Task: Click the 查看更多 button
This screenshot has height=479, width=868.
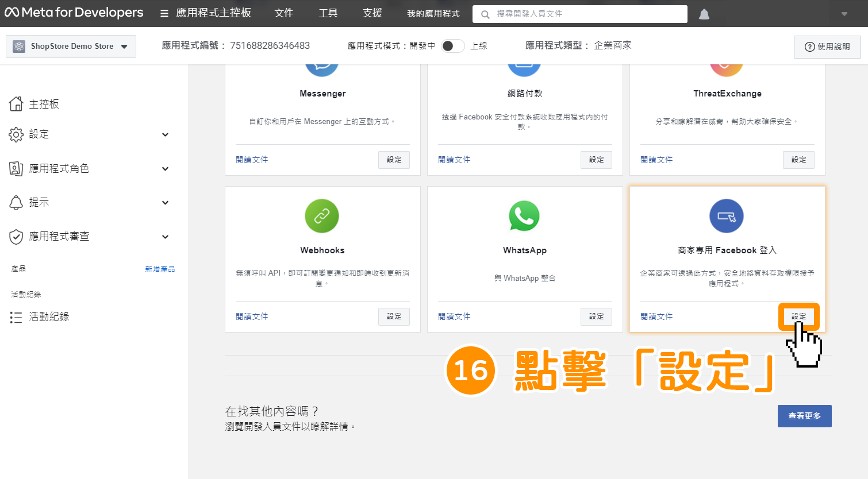Action: click(x=805, y=416)
